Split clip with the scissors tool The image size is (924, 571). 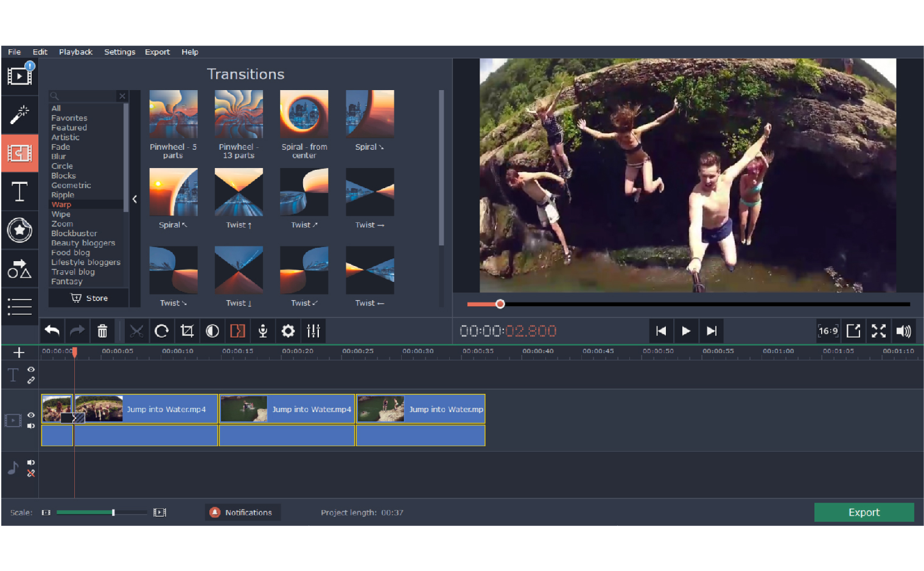[x=136, y=331]
